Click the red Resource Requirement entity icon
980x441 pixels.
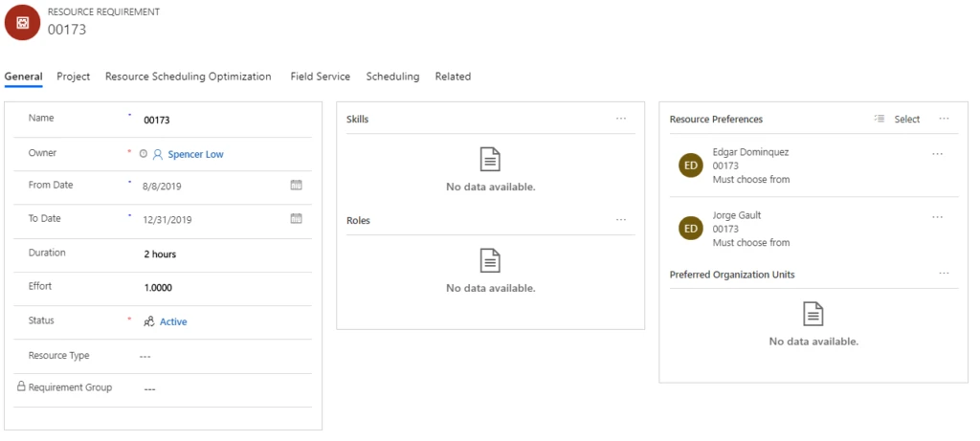[x=22, y=22]
